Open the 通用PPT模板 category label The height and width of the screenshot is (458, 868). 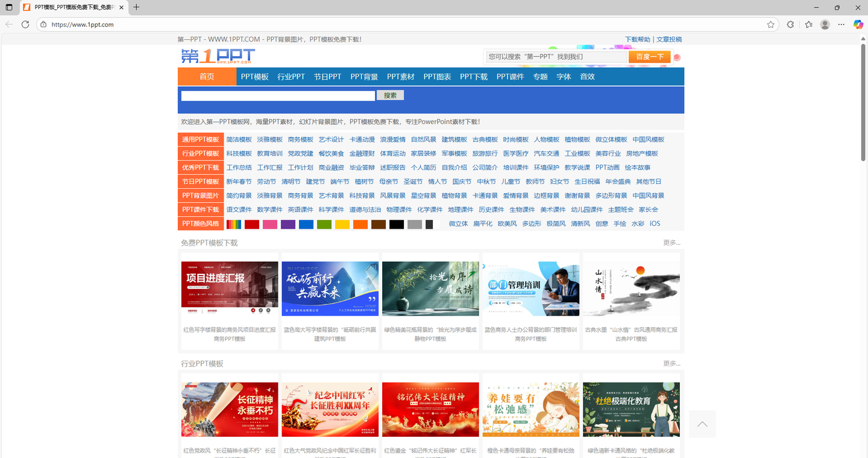point(201,139)
